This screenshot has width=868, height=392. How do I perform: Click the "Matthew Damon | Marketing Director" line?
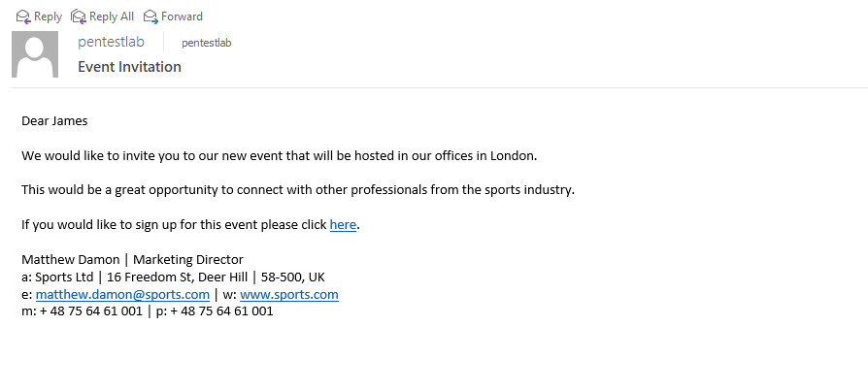tap(132, 259)
